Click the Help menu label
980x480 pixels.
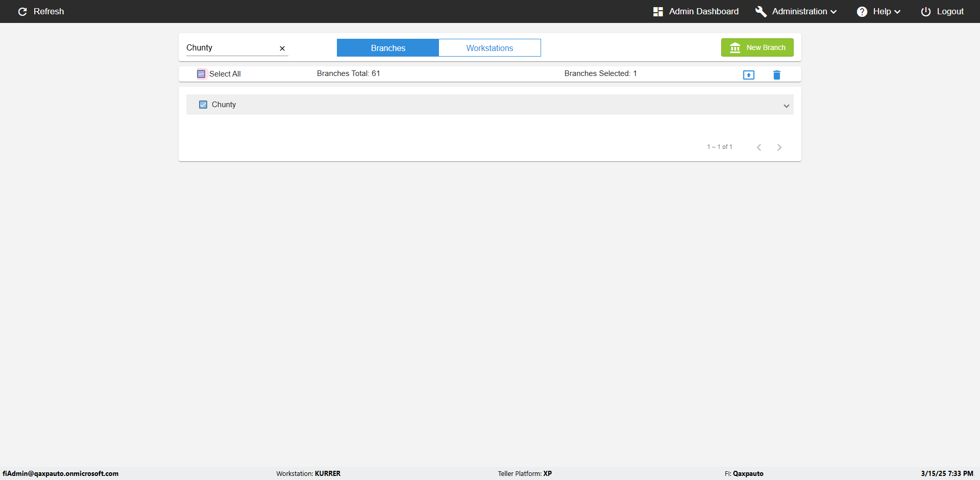click(882, 11)
